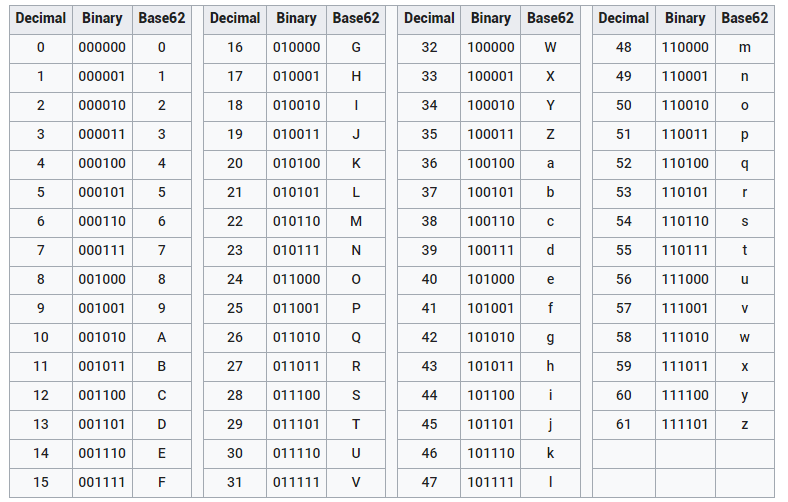Click the binary cell 011011
The width and height of the screenshot is (788, 502).
(x=297, y=367)
